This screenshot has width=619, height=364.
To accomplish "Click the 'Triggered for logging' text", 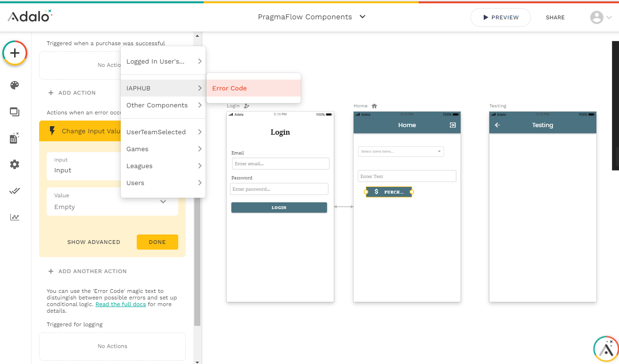I will click(x=74, y=324).
